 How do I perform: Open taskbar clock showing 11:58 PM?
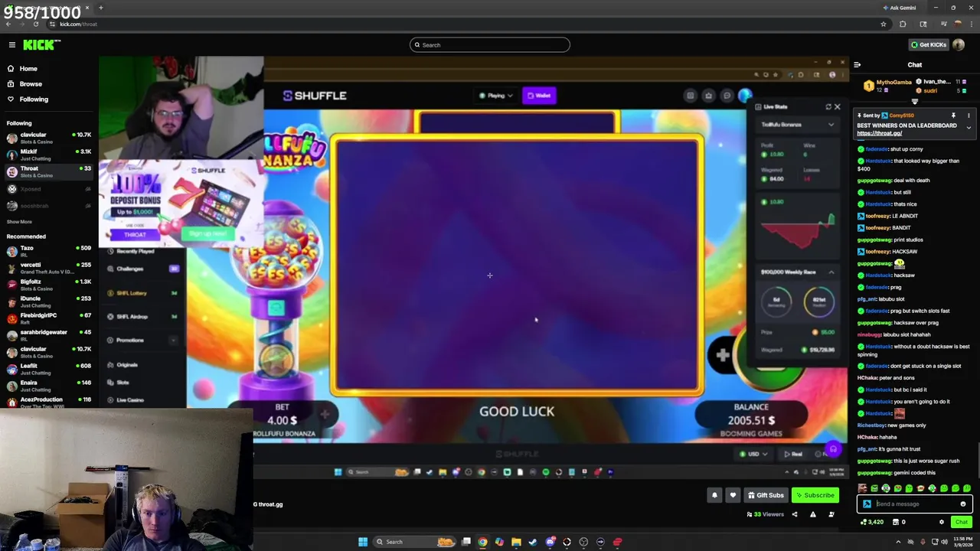[x=963, y=542]
